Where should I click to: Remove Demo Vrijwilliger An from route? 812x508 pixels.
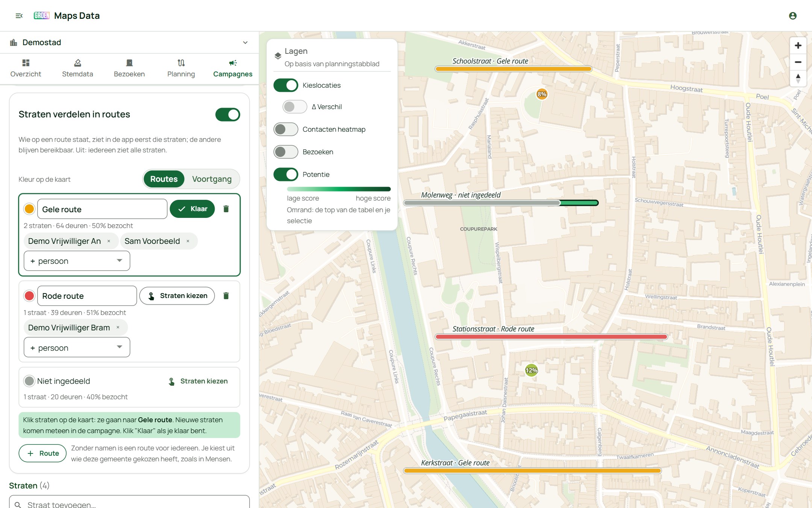coord(109,241)
